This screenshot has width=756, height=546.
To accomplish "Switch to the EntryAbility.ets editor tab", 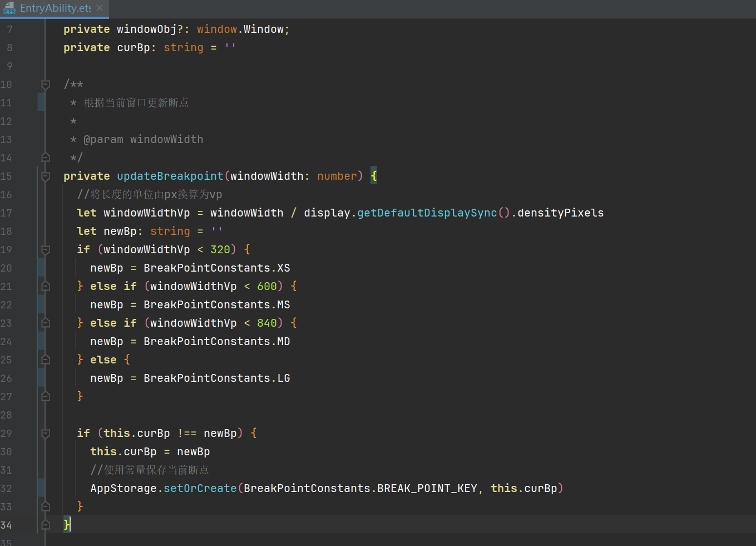I will [x=55, y=8].
